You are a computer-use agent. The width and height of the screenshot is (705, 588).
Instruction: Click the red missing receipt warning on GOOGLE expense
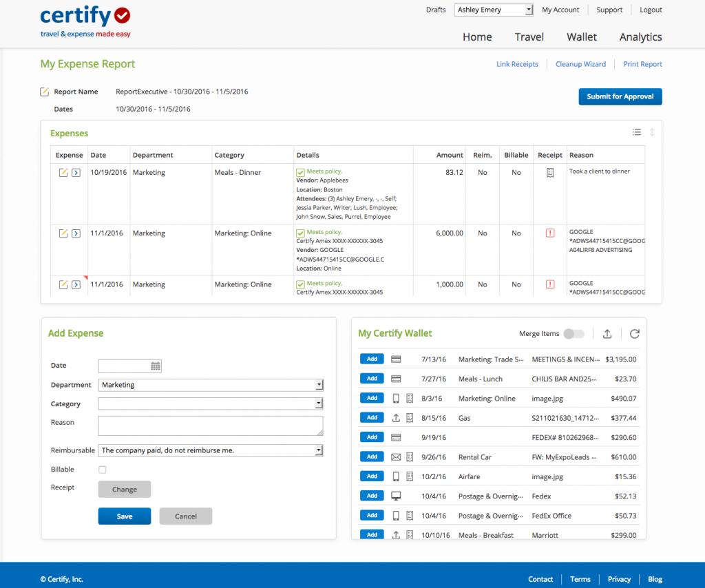(549, 233)
